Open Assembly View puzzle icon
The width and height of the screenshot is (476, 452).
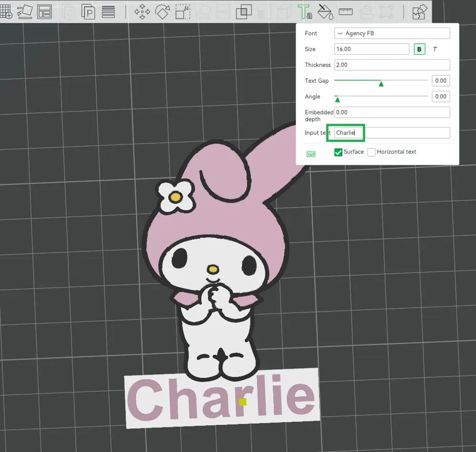[x=420, y=12]
